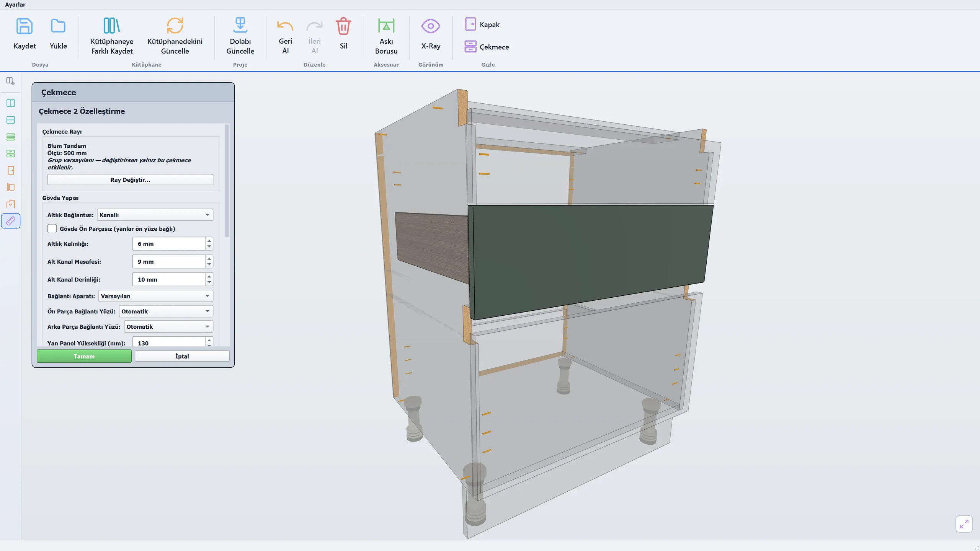
Task: Open the Ayarlar menu
Action: click(15, 5)
